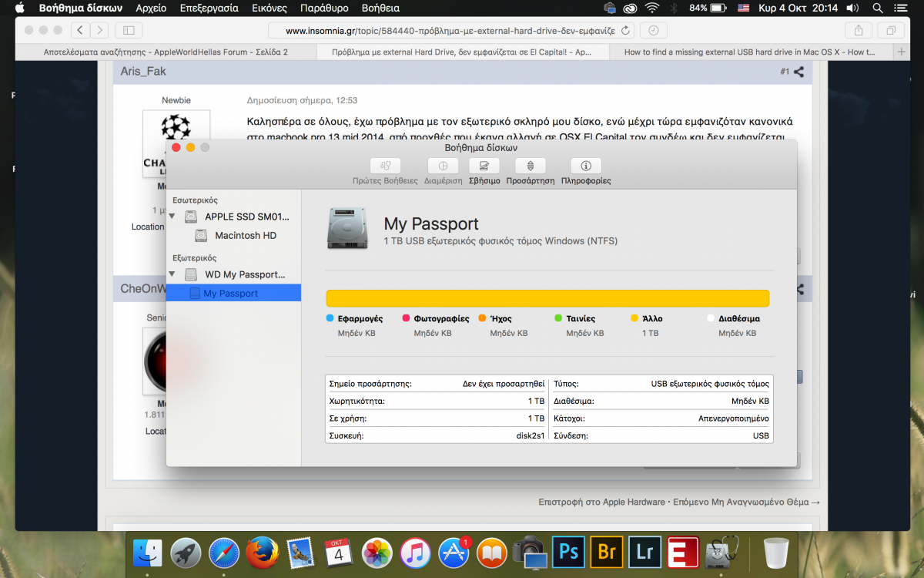
Task: Click the Mount (Προσάρτηση) toolbar icon
Action: coord(531,166)
